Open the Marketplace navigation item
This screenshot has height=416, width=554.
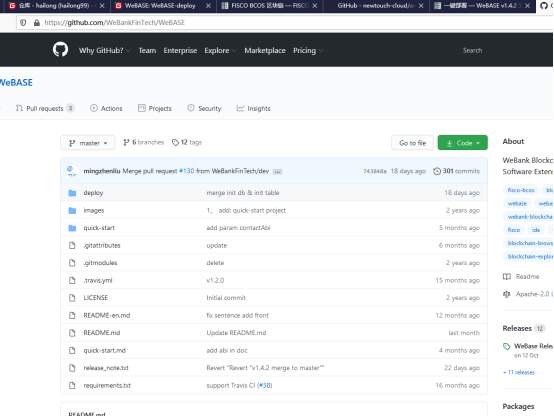point(265,51)
